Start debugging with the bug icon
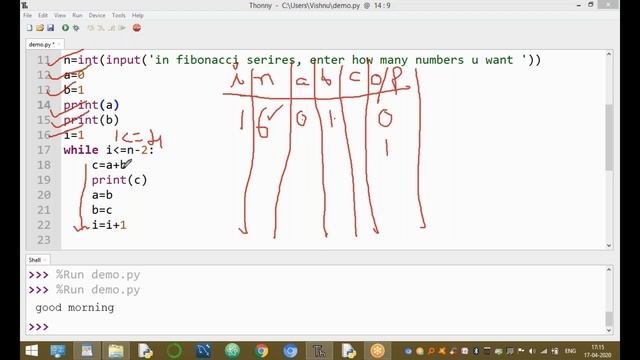 point(76,28)
